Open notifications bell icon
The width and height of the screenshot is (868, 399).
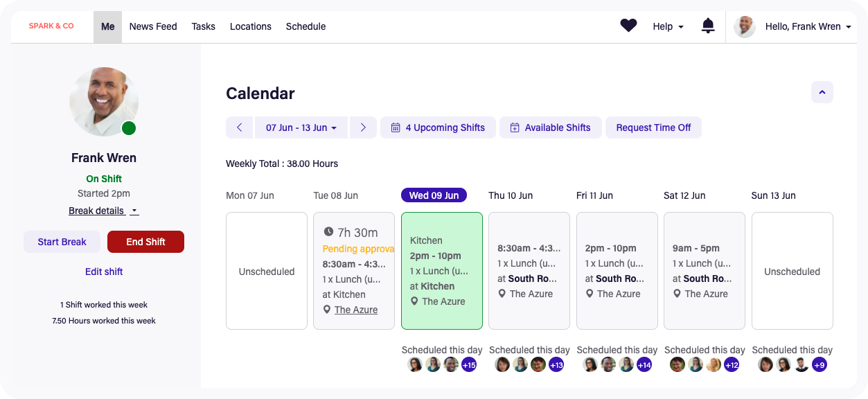pyautogui.click(x=707, y=26)
